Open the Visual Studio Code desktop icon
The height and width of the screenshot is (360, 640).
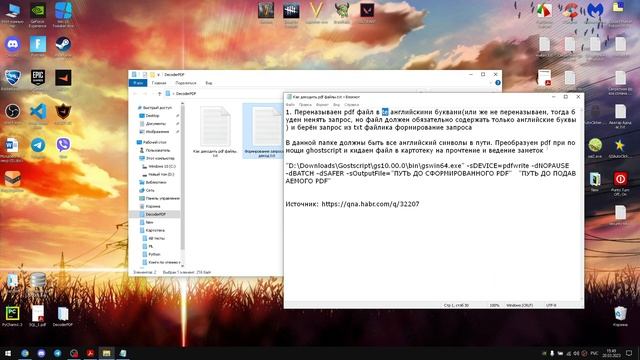tap(38, 111)
